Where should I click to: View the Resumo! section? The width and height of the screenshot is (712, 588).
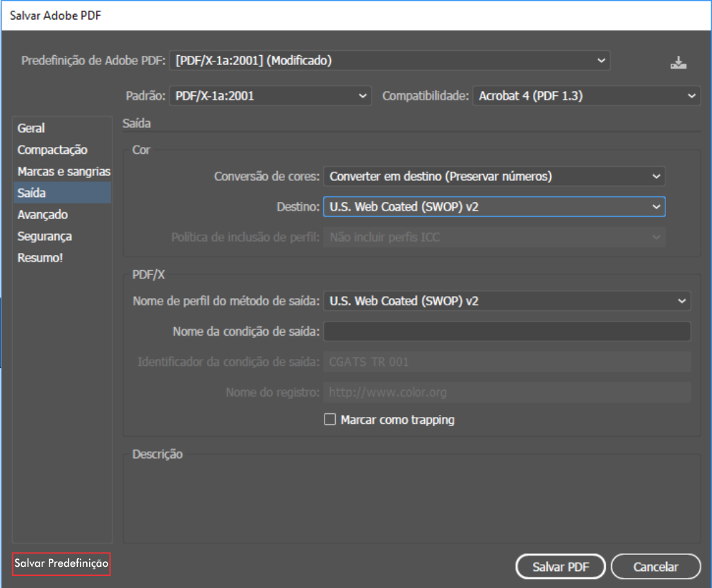[40, 258]
